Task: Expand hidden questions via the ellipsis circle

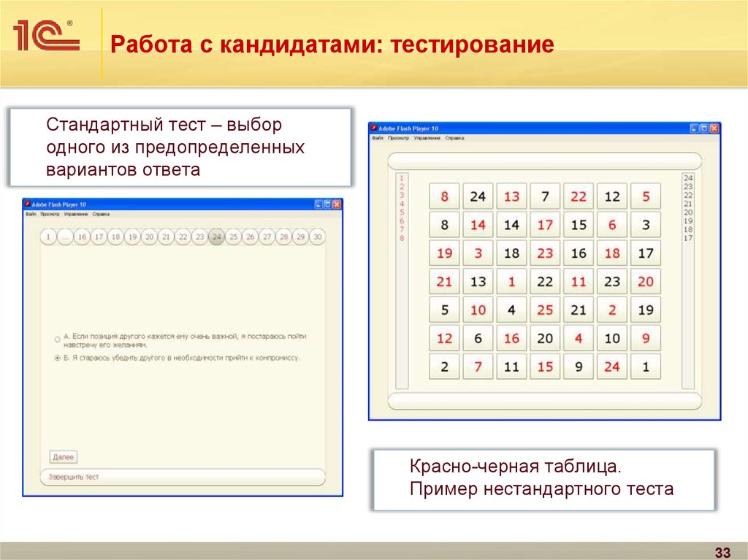Action: (65, 237)
